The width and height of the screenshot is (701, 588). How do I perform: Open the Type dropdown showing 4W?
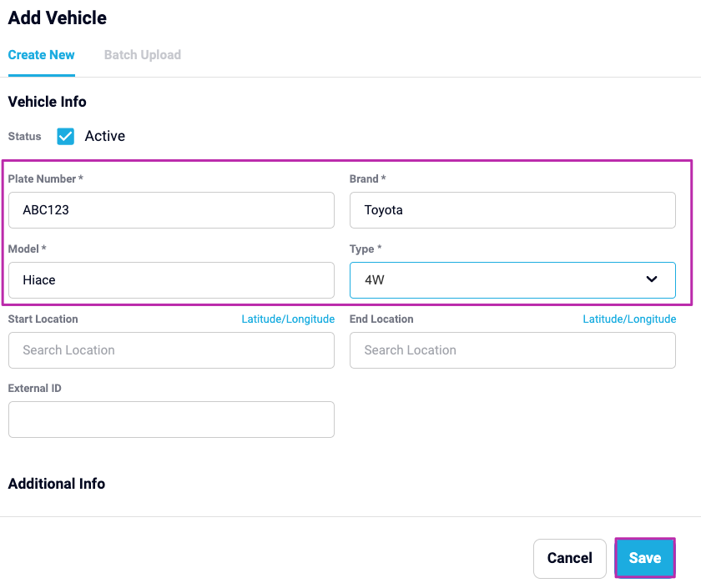[x=512, y=280]
